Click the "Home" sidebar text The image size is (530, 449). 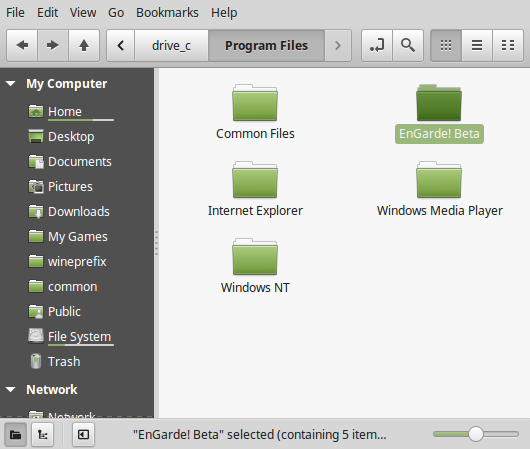click(65, 112)
